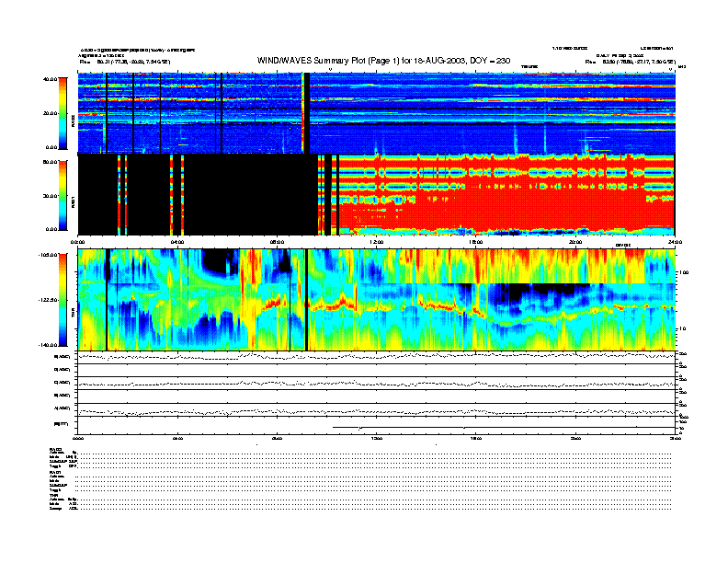
Task: Click the 08:00 time label below RAD1
Action: coord(277,242)
